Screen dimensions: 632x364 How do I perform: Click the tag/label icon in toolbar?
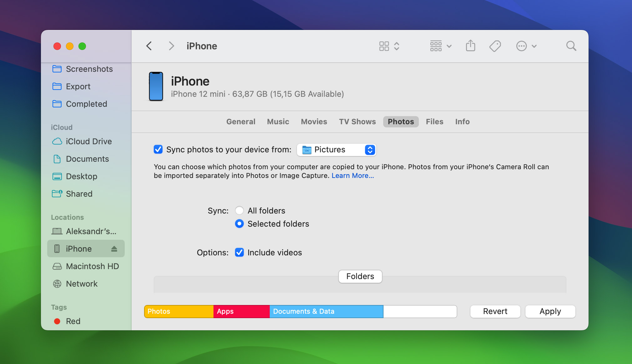point(495,46)
